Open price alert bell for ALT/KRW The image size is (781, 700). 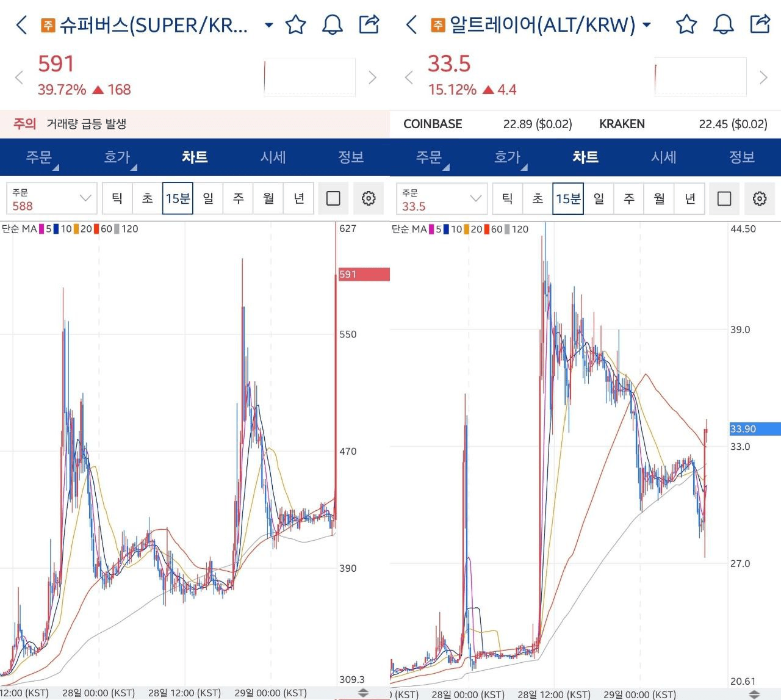723,25
